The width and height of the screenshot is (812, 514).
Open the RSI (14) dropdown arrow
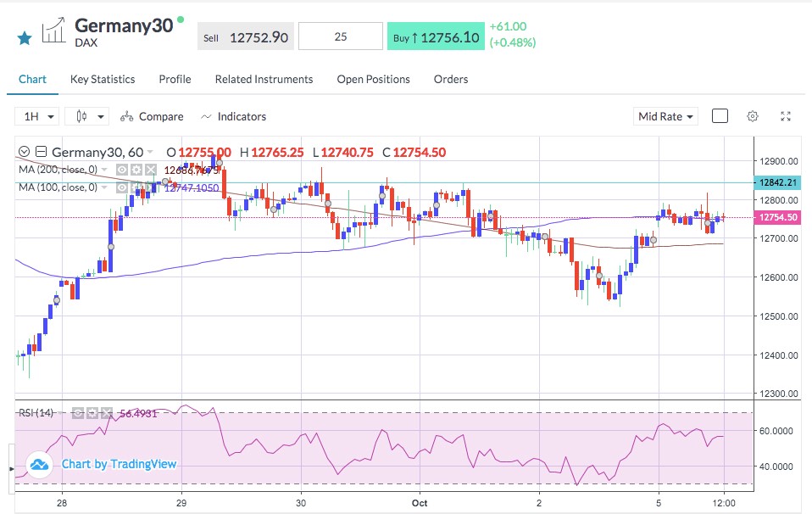click(x=60, y=413)
